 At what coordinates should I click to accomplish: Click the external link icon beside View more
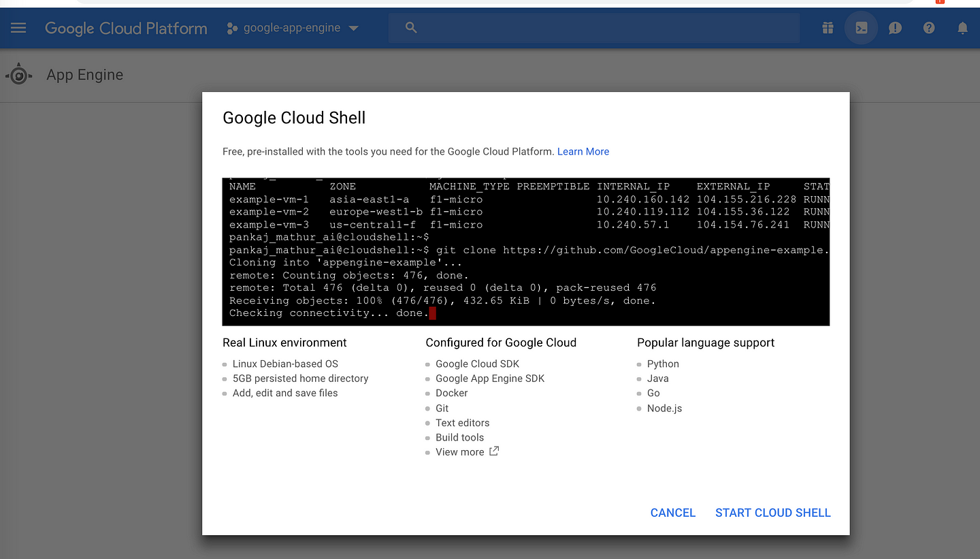[x=494, y=451]
